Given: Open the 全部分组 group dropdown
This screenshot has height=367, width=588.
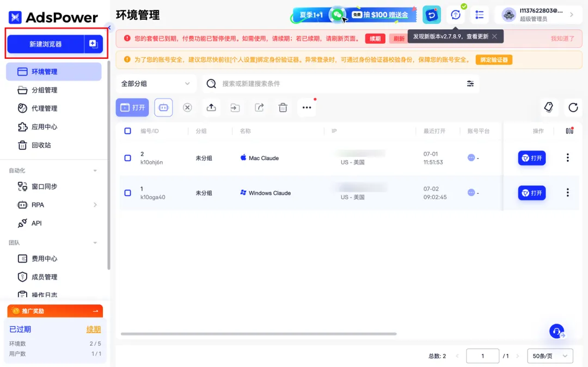Looking at the screenshot, I should tap(156, 84).
